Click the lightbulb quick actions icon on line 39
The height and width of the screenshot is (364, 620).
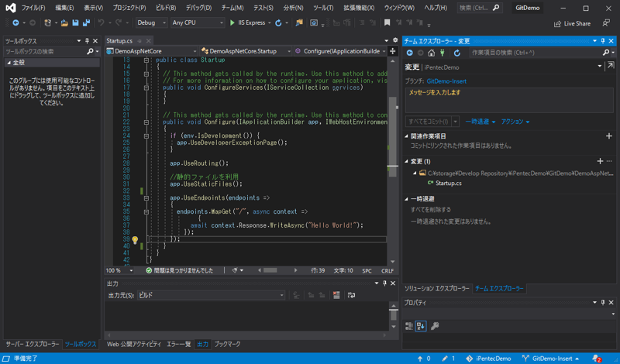click(x=135, y=239)
